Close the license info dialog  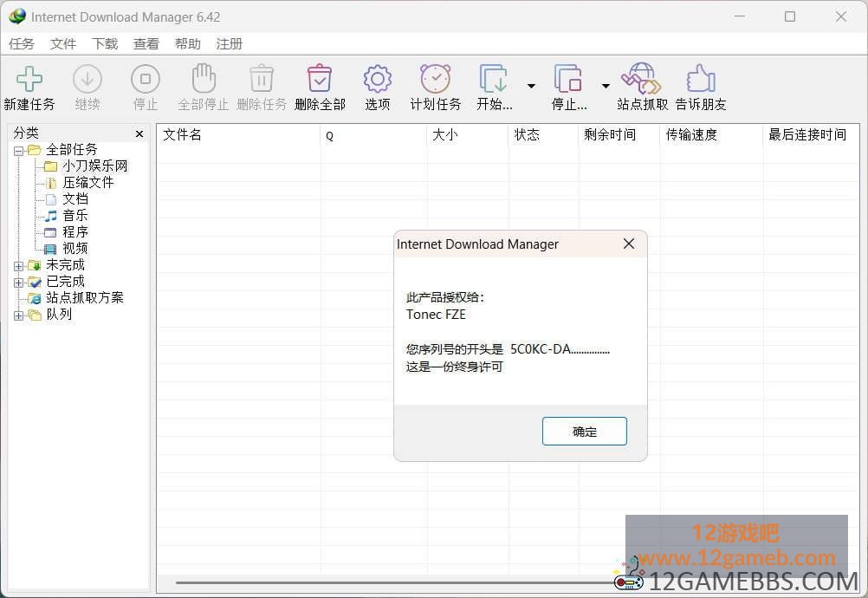(629, 244)
